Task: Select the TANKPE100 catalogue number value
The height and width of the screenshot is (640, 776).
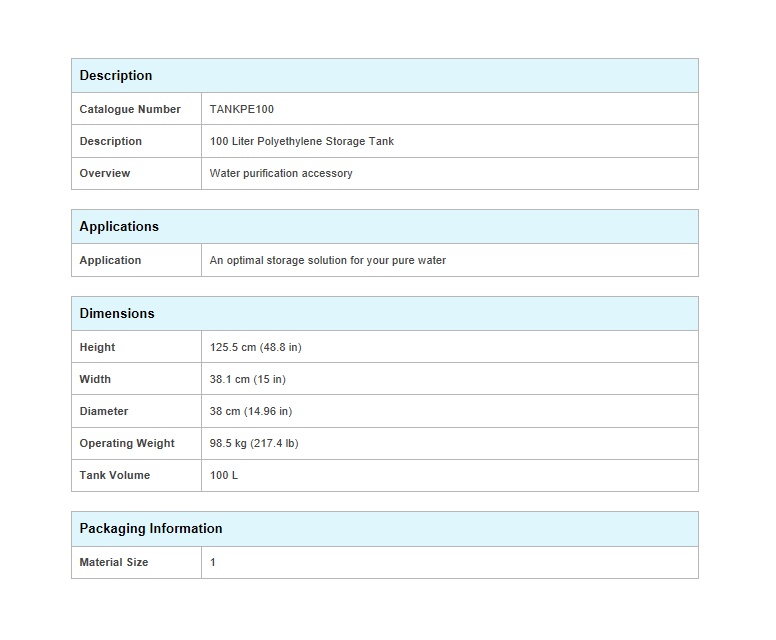Action: [242, 109]
